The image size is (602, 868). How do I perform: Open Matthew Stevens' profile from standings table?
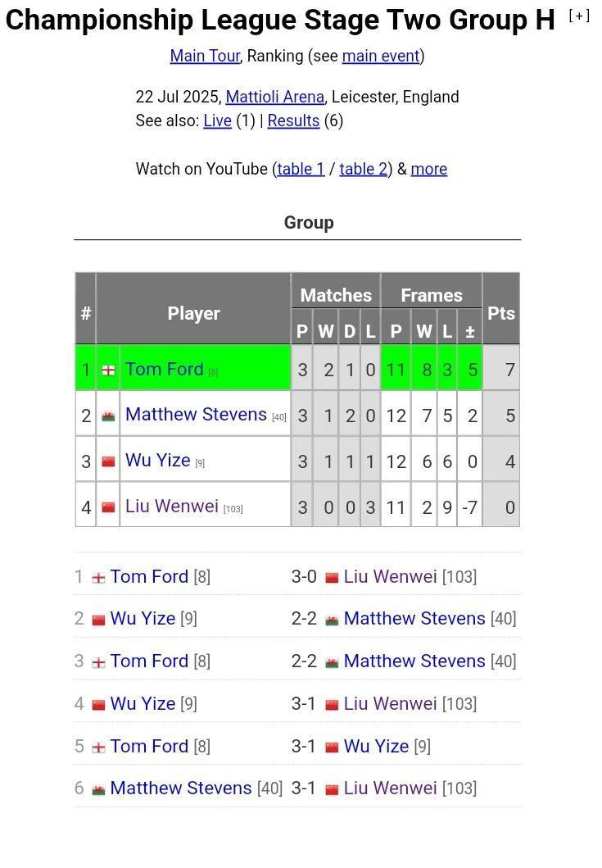point(196,414)
